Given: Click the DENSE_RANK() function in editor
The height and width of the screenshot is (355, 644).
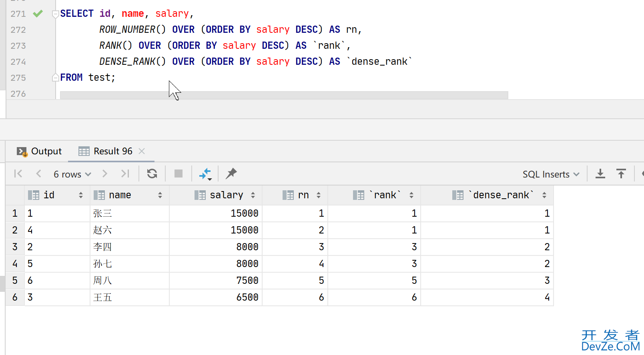Looking at the screenshot, I should click(x=132, y=62).
